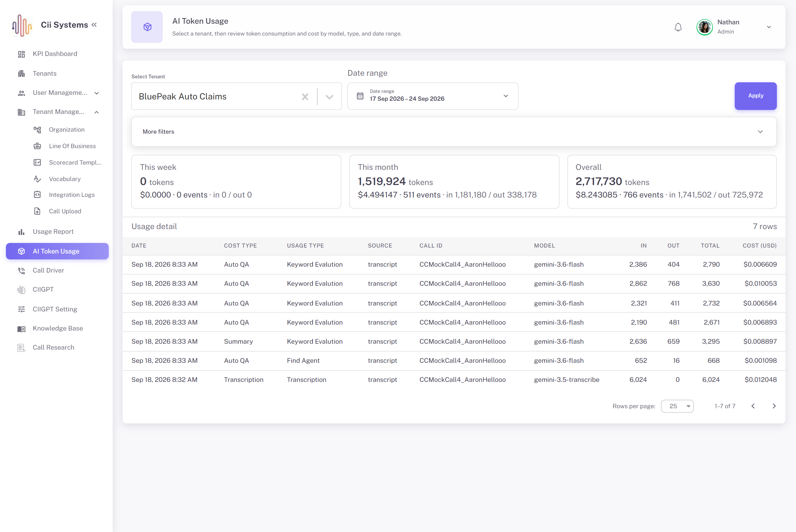This screenshot has height=532, width=796.
Task: Click the Tenant Management building icon
Action: pos(21,112)
